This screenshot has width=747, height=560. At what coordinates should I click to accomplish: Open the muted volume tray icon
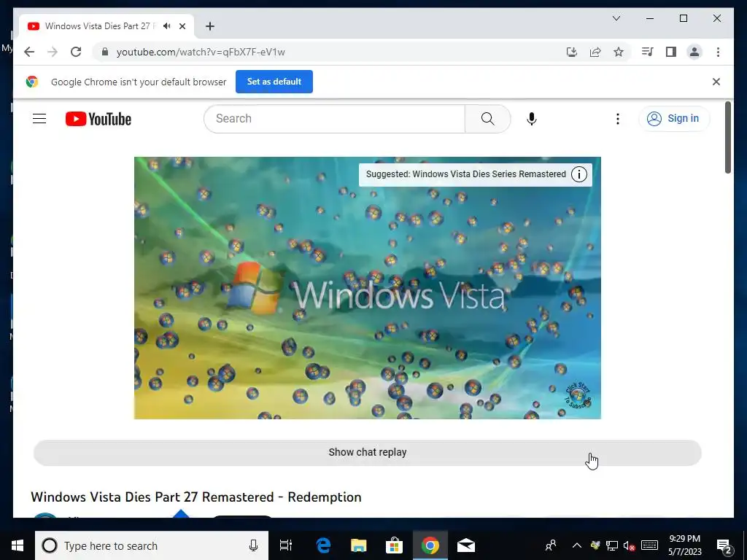point(629,545)
